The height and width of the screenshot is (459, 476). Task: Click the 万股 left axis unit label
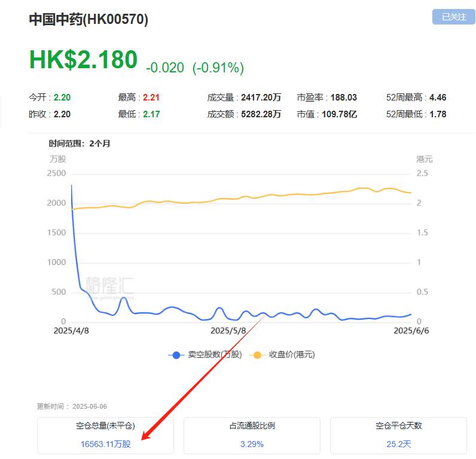coord(57,159)
